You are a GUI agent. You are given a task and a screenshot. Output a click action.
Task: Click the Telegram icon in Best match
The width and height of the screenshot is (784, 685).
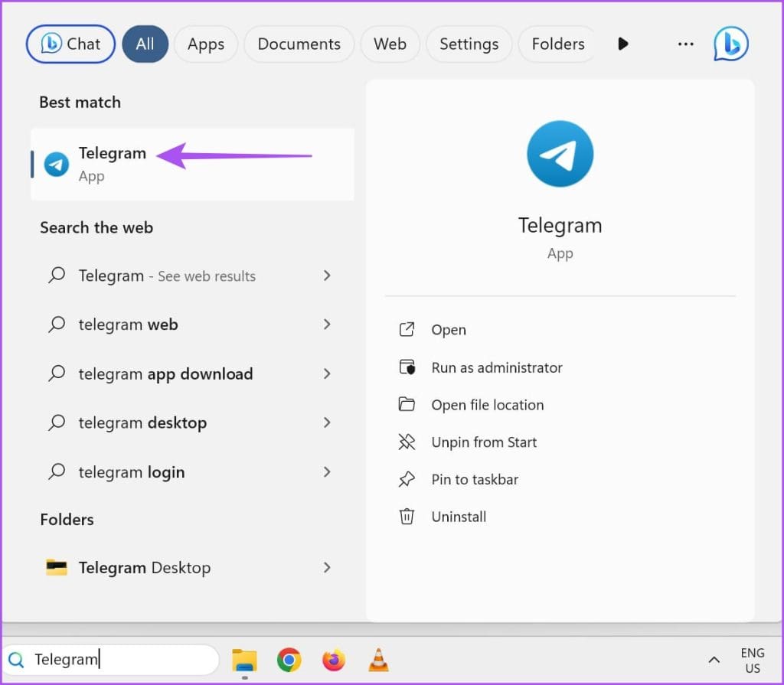pyautogui.click(x=57, y=165)
